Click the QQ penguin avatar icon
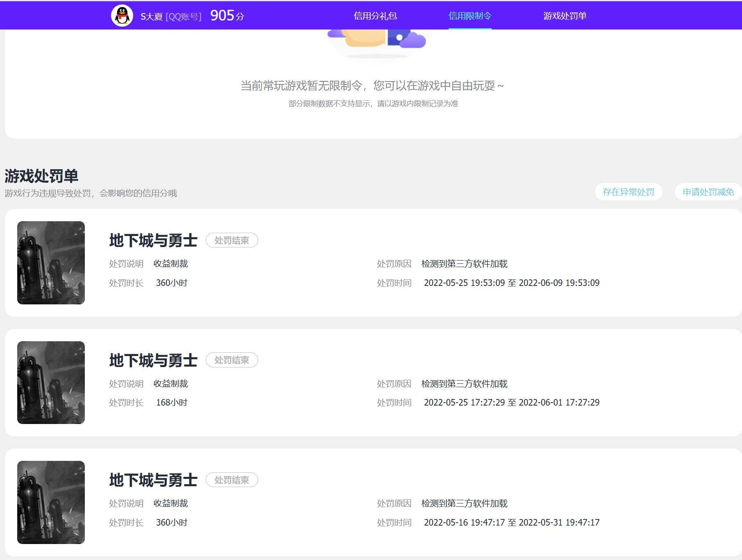Image resolution: width=742 pixels, height=560 pixels. click(122, 16)
